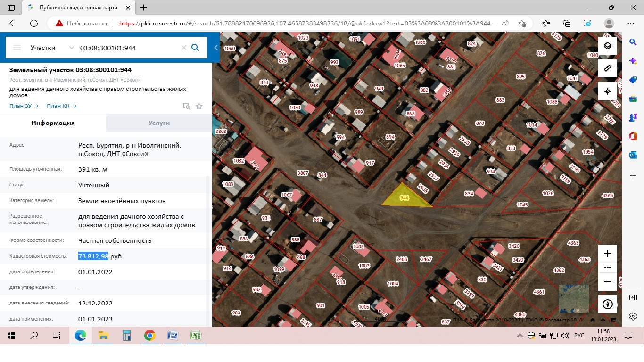Screen dimensions: 644x362
Task: Switch to the Услуги tab
Action: 159,123
